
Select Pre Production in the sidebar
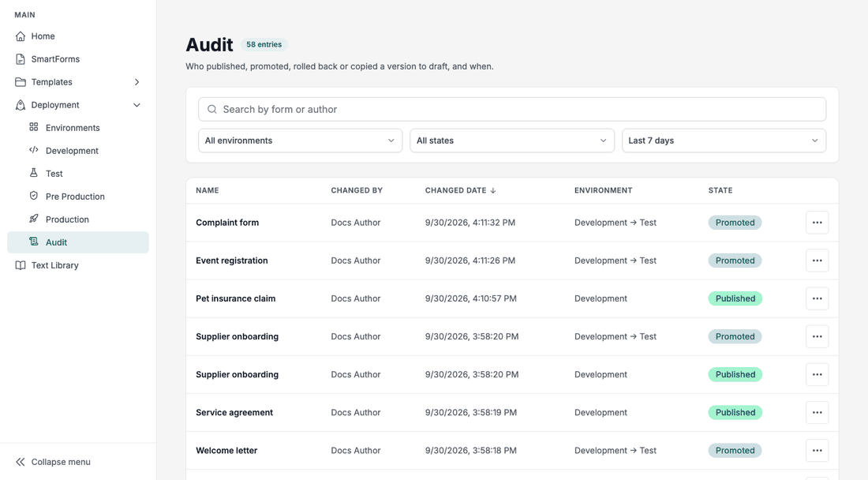coord(78,197)
